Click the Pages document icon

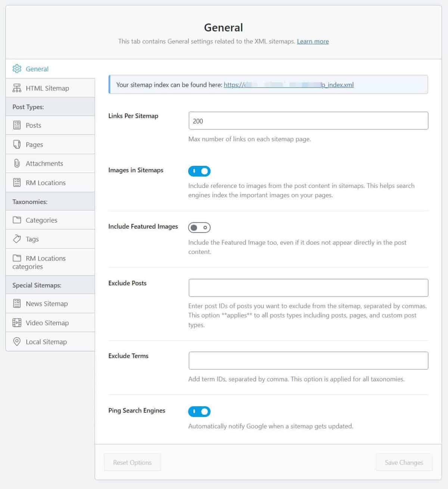(17, 144)
